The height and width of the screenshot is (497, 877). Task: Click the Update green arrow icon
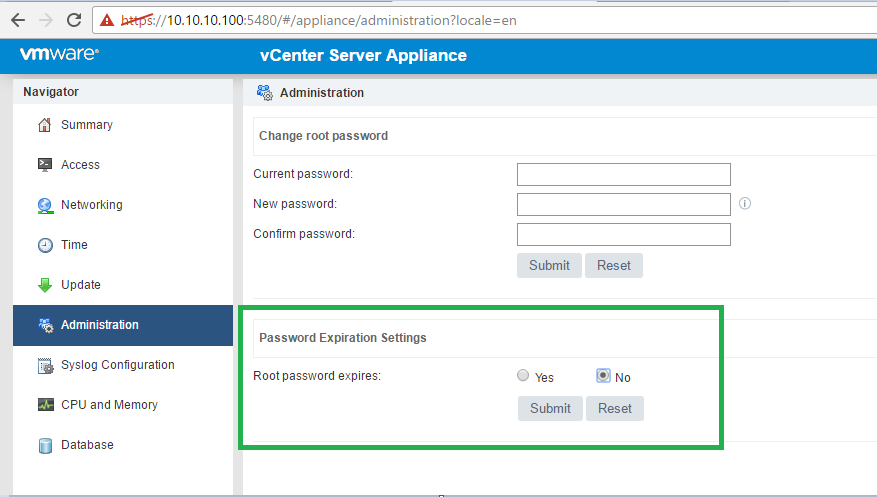[x=45, y=285]
